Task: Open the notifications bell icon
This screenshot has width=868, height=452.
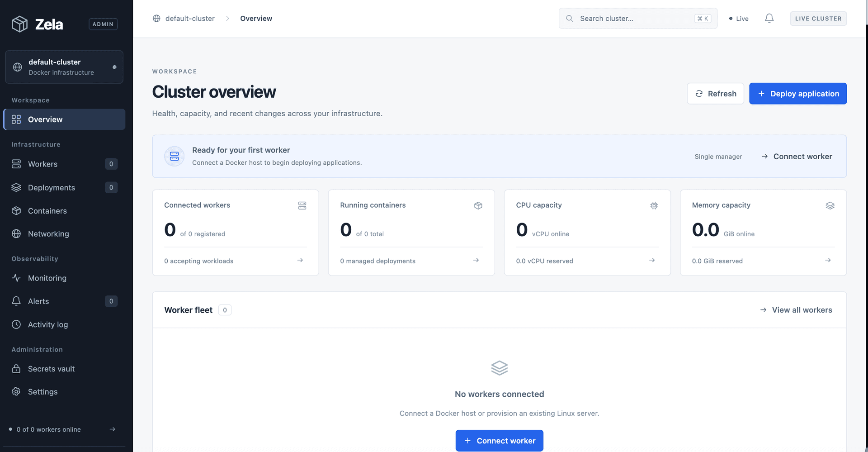Action: click(769, 19)
